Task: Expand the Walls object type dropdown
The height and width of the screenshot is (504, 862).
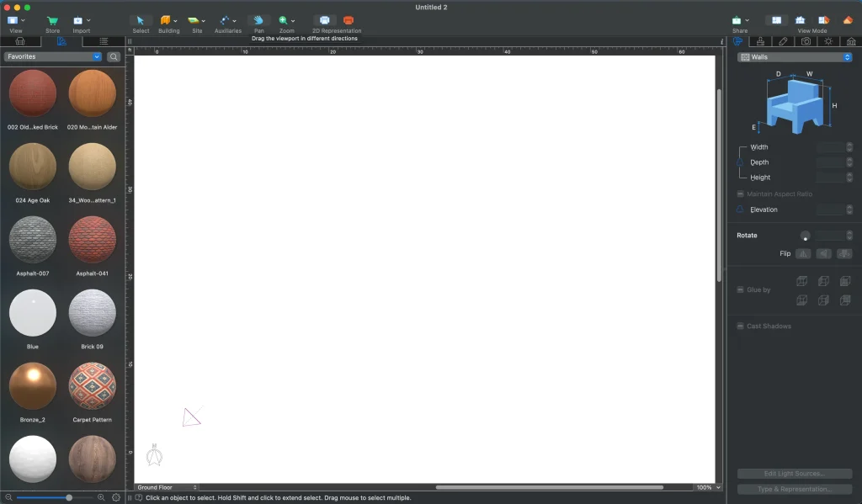Action: [x=795, y=57]
